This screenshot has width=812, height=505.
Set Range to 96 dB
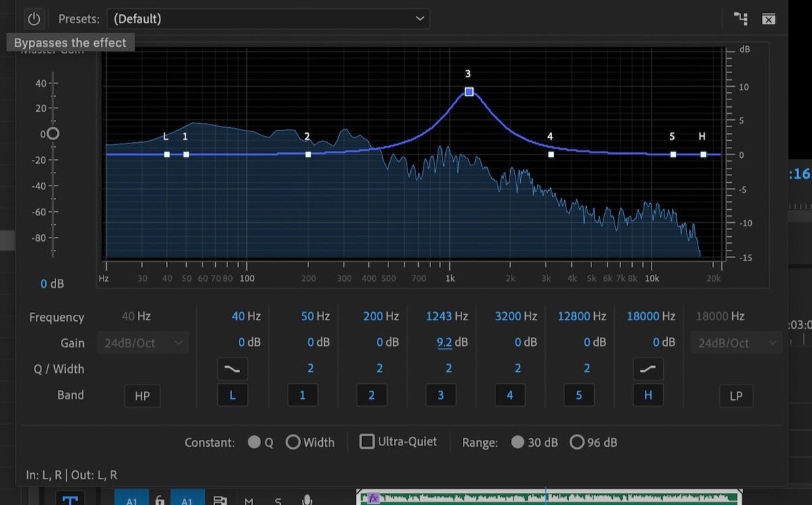tap(577, 441)
